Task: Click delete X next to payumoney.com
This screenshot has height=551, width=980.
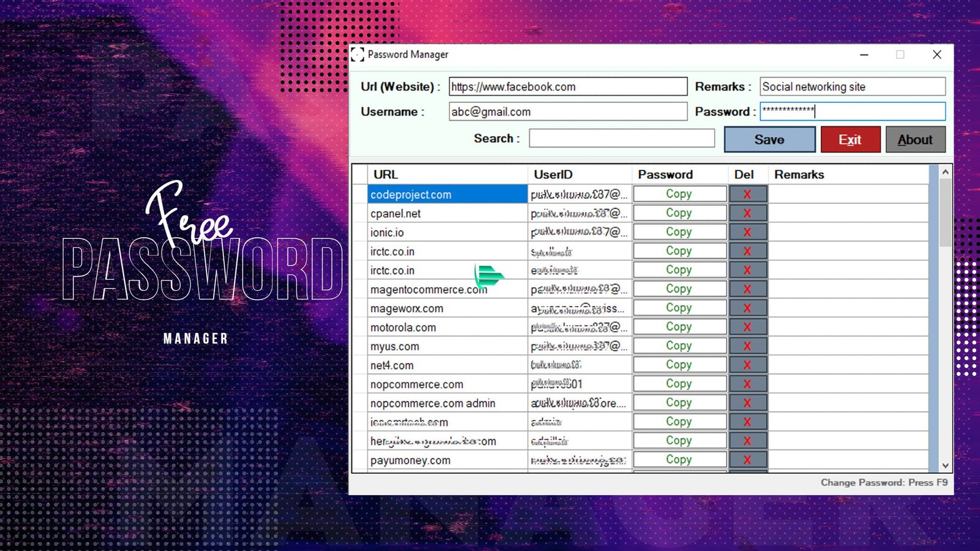Action: pyautogui.click(x=747, y=460)
